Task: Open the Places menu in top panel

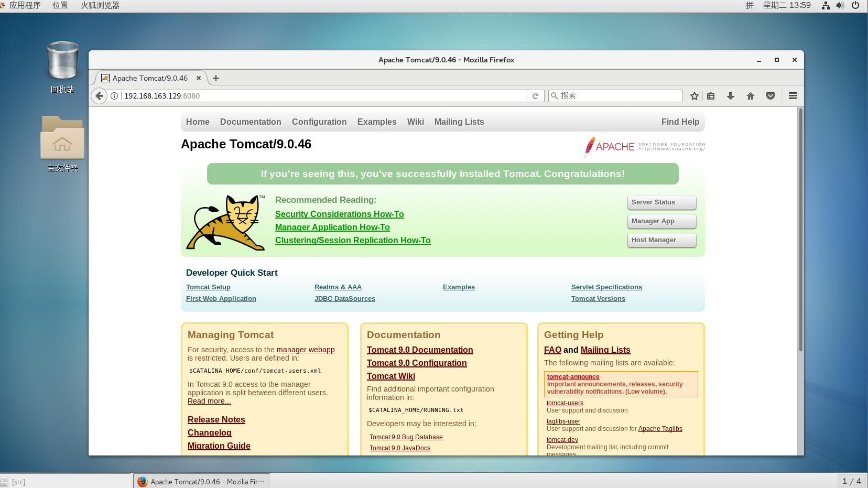Action: (x=60, y=5)
